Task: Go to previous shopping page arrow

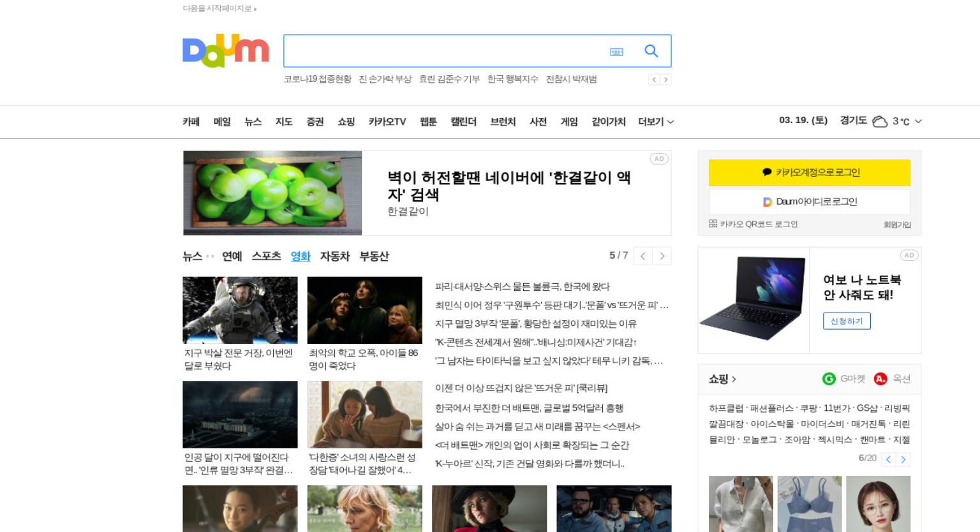Action: (889, 459)
